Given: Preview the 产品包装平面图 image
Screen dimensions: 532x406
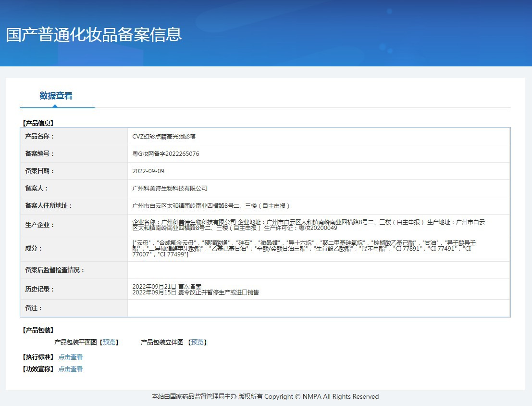Looking at the screenshot, I should pyautogui.click(x=109, y=343).
